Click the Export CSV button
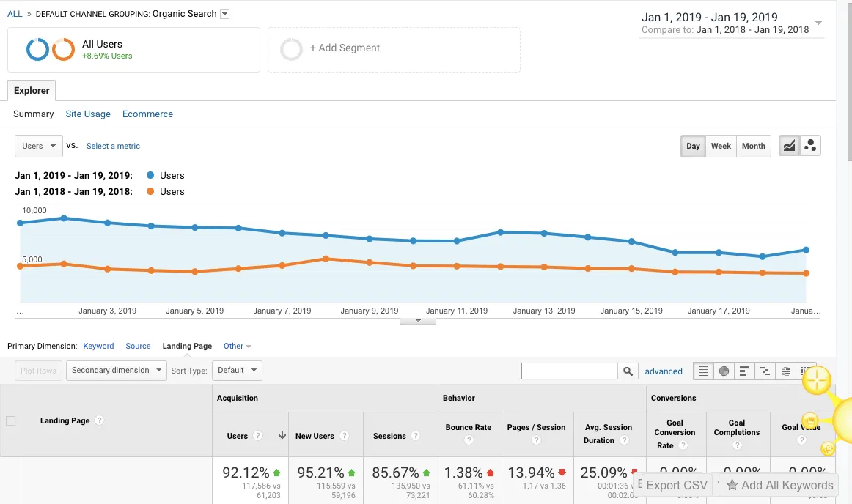Viewport: 852px width, 504px height. tap(677, 485)
